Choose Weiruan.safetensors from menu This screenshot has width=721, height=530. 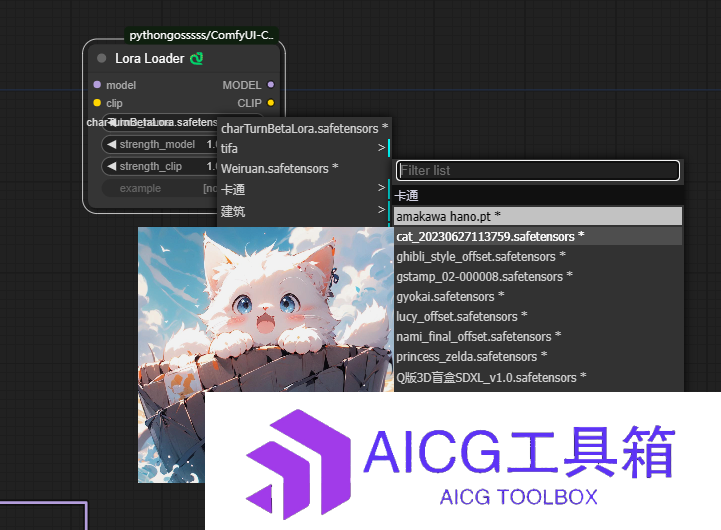pos(304,168)
